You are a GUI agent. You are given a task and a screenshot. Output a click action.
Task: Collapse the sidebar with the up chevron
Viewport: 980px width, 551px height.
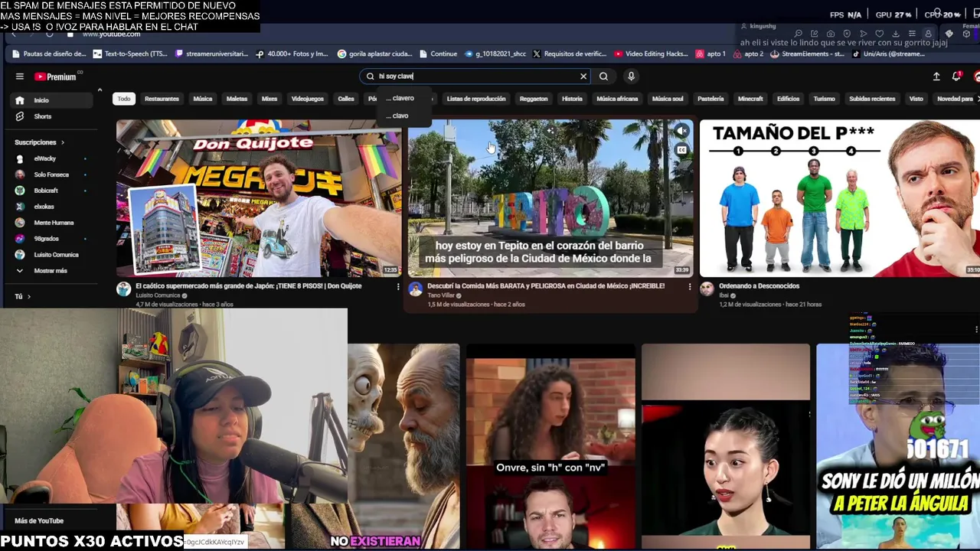(100, 90)
